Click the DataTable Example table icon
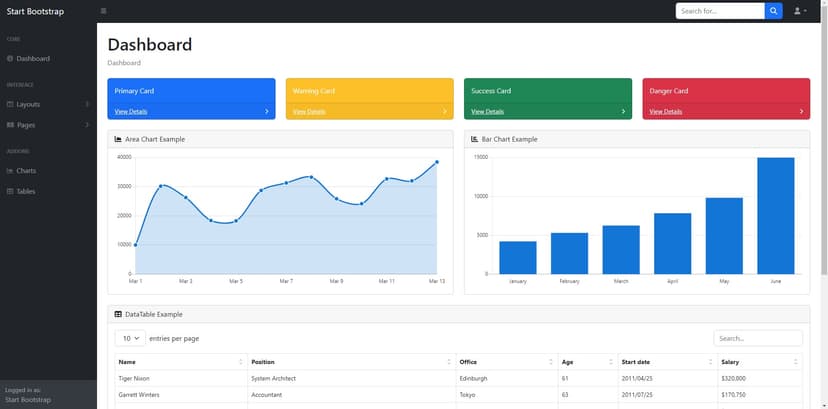Viewport: 828px width, 409px height. click(x=118, y=314)
